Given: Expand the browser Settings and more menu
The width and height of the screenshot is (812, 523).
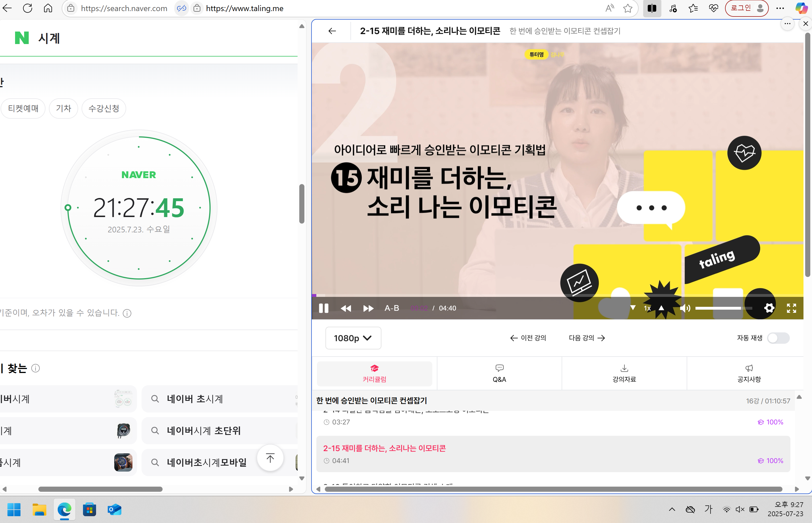Looking at the screenshot, I should tap(780, 8).
